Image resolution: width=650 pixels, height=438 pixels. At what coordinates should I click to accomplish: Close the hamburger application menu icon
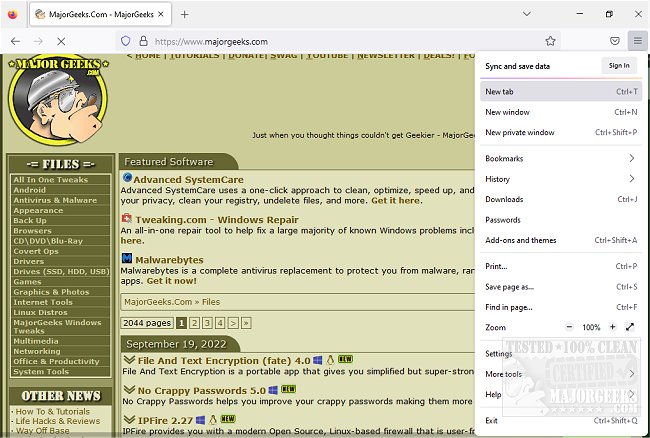point(637,41)
